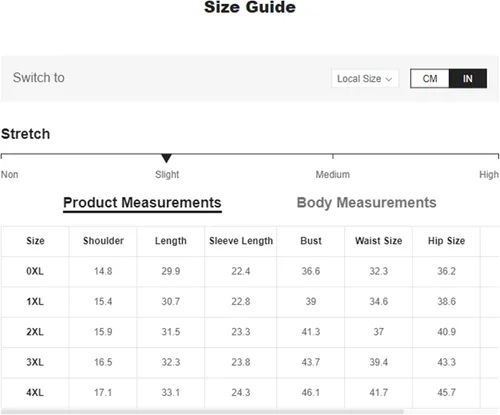Switch units to CM
The image size is (500, 415).
pos(430,79)
